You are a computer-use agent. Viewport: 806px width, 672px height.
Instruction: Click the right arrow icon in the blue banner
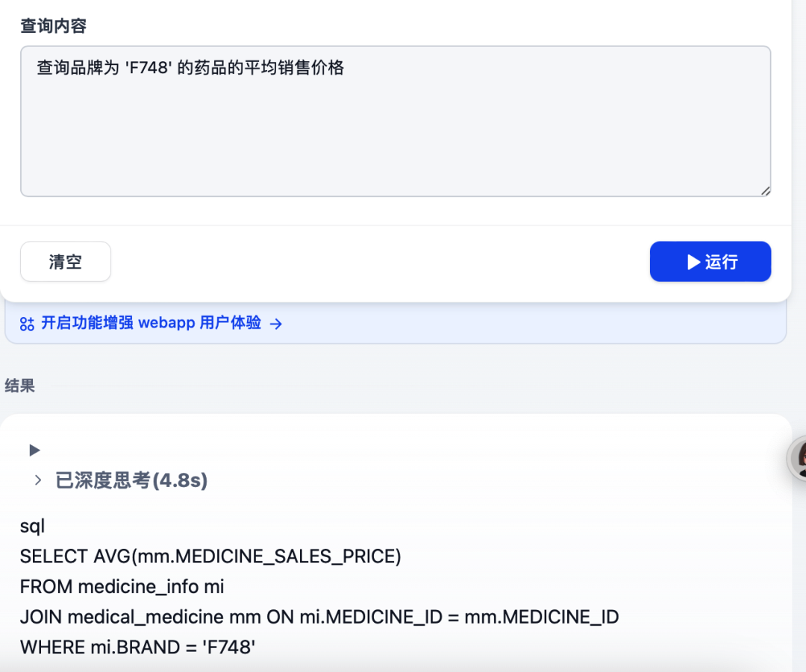pos(275,323)
